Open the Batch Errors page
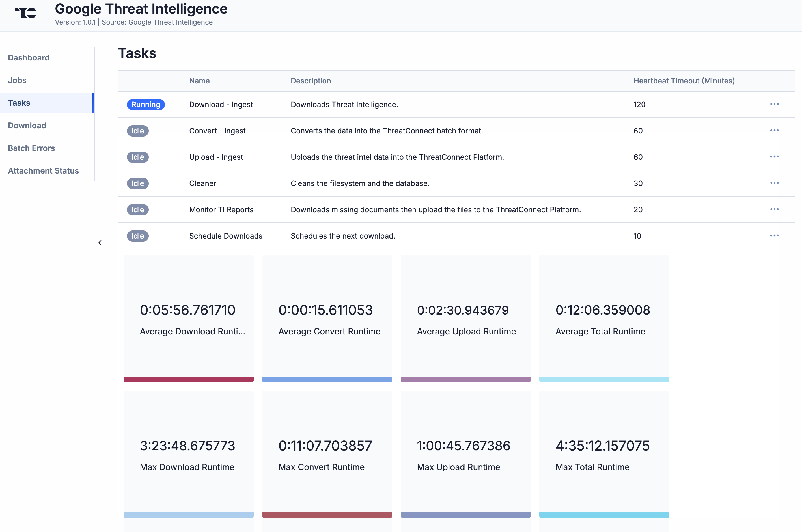 pyautogui.click(x=31, y=148)
